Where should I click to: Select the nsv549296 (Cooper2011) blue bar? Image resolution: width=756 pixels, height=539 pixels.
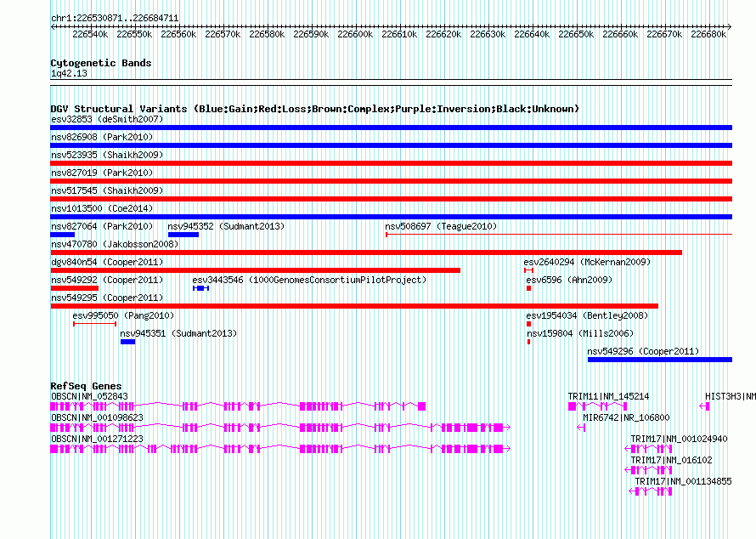coord(660,360)
